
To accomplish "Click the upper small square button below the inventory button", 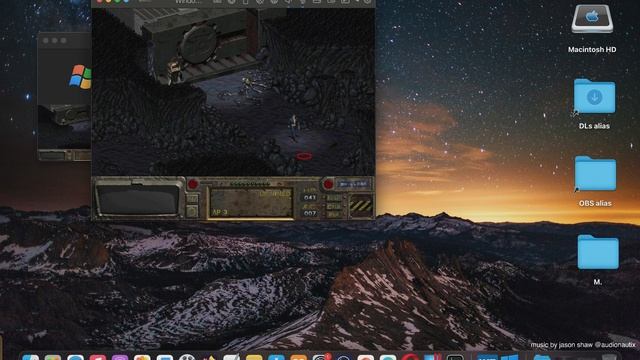I will coord(192,199).
